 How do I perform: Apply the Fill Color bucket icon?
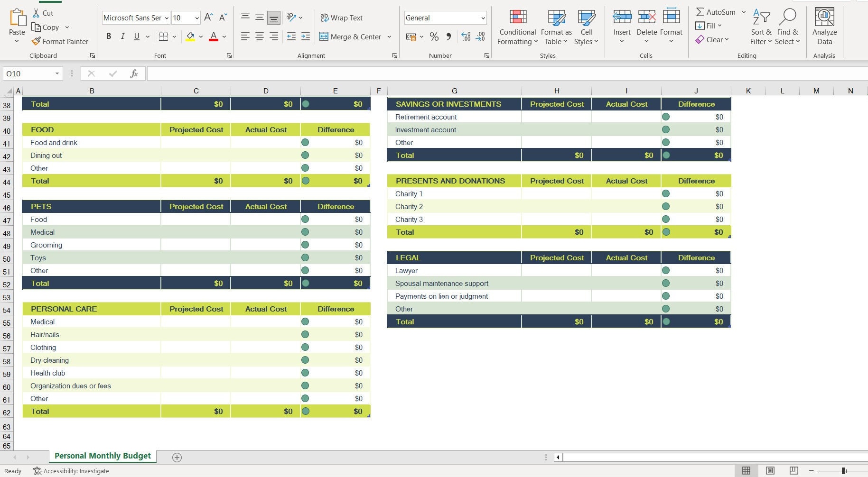pyautogui.click(x=190, y=37)
